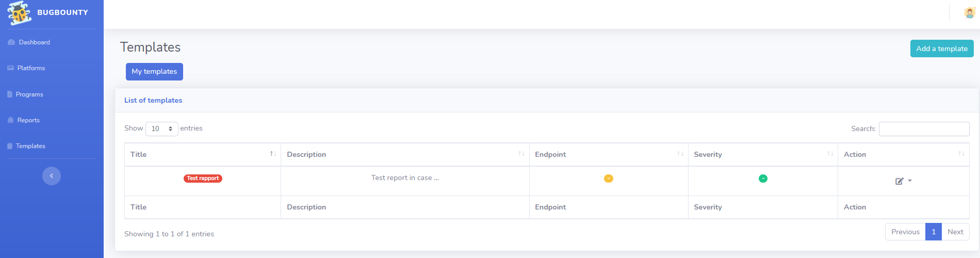980x258 pixels.
Task: Expand the action dropdown caret
Action: point(910,181)
